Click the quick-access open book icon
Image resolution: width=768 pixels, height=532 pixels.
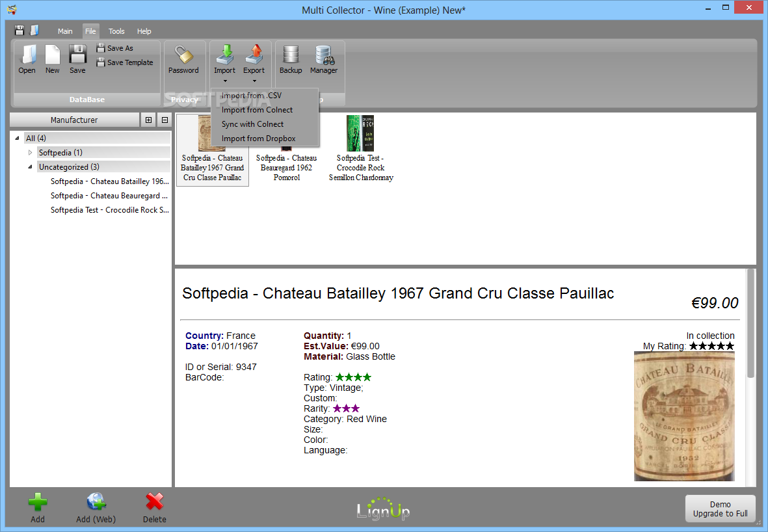pyautogui.click(x=34, y=31)
